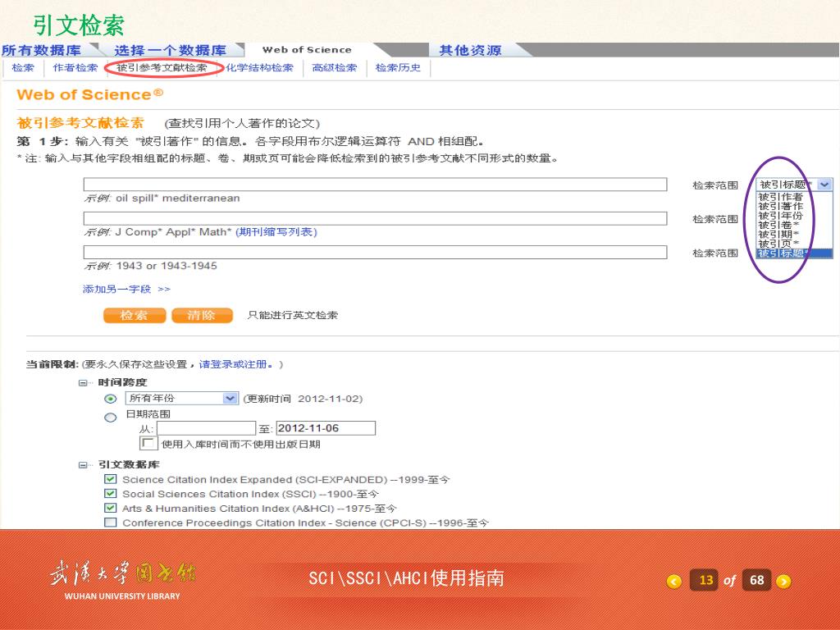Image resolution: width=840 pixels, height=630 pixels.
Task: Open 作者检索 search page
Action: tap(75, 68)
